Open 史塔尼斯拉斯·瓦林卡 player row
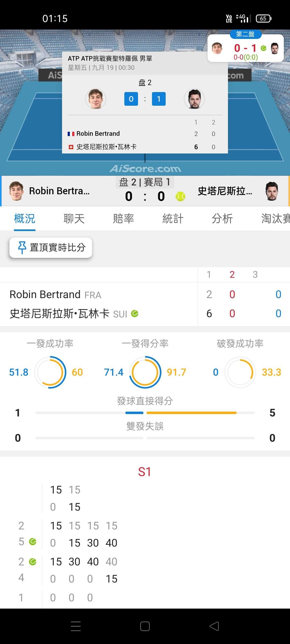Viewport: 290px width, 644px height. [99, 313]
